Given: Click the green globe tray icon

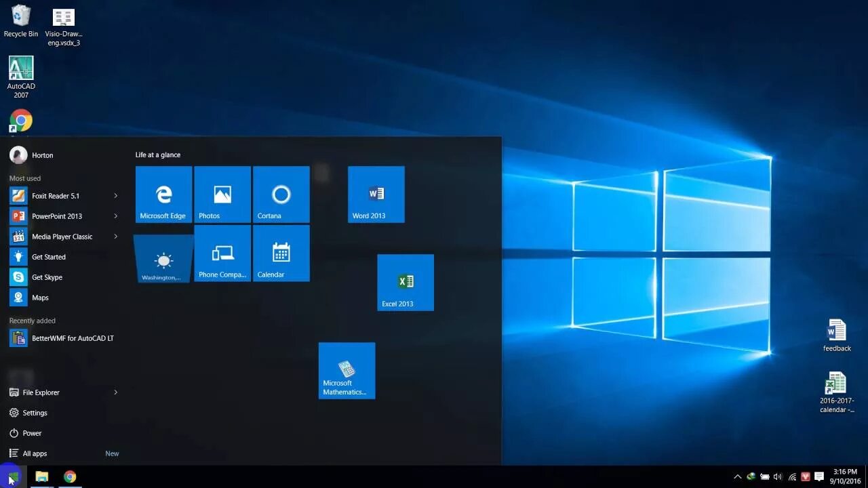Looking at the screenshot, I should 751,476.
